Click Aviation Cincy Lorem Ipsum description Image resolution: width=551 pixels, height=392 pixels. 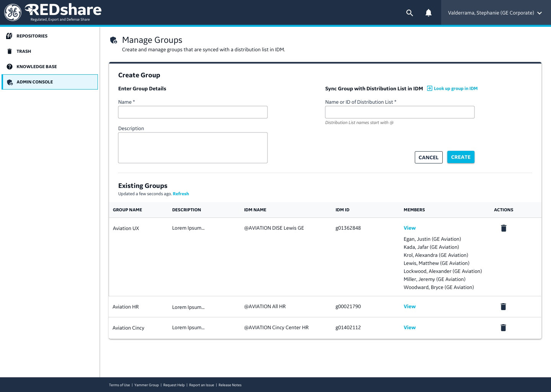[x=188, y=327]
